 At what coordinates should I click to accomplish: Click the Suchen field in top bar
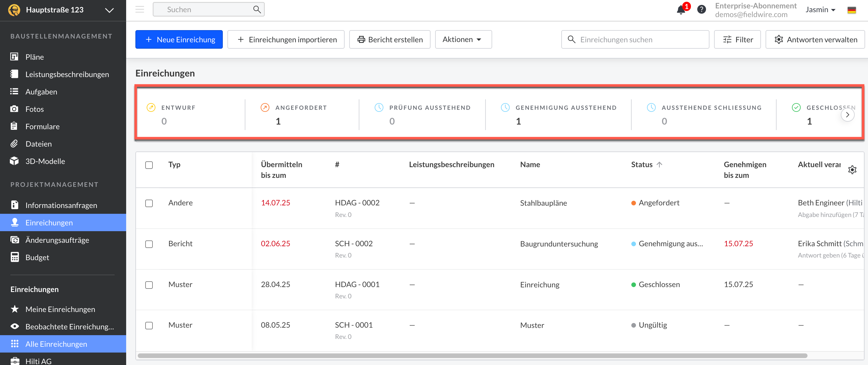(x=209, y=10)
